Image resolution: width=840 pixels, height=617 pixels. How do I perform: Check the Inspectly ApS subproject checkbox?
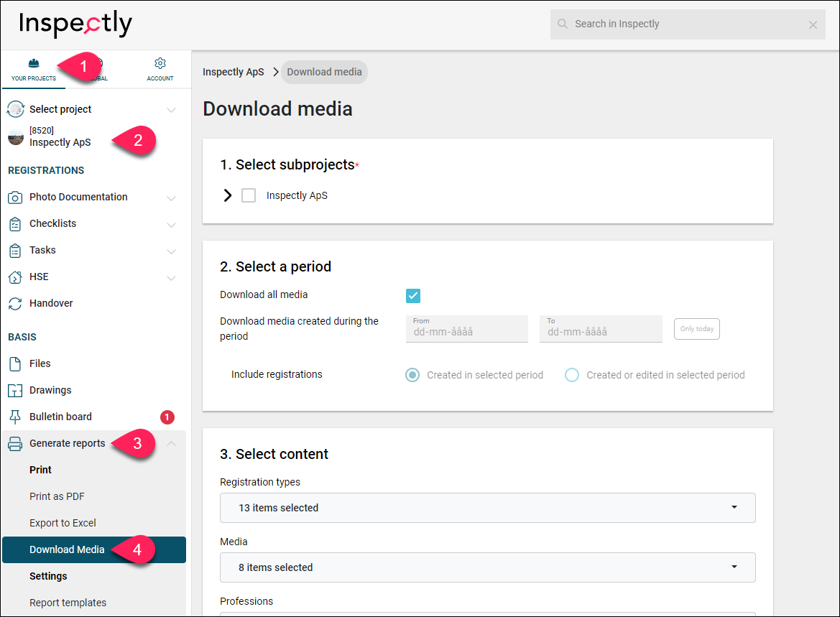[x=249, y=195]
